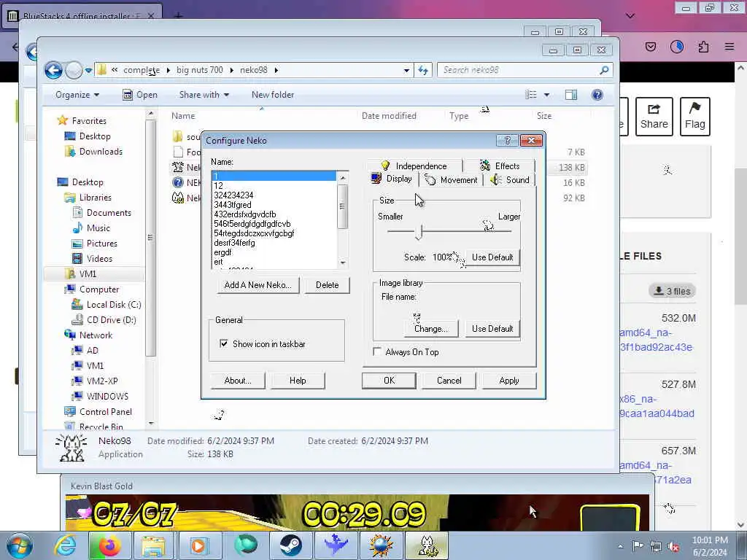Screen dimensions: 747x560
Task: Click Cancel in Configure Neko
Action: (x=449, y=381)
